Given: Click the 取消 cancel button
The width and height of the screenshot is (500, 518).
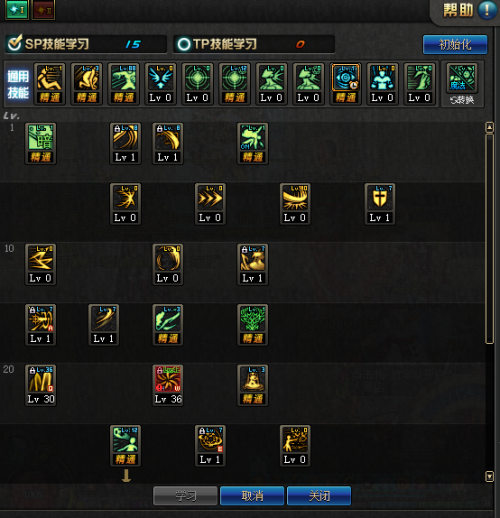Looking at the screenshot, I should (252, 496).
